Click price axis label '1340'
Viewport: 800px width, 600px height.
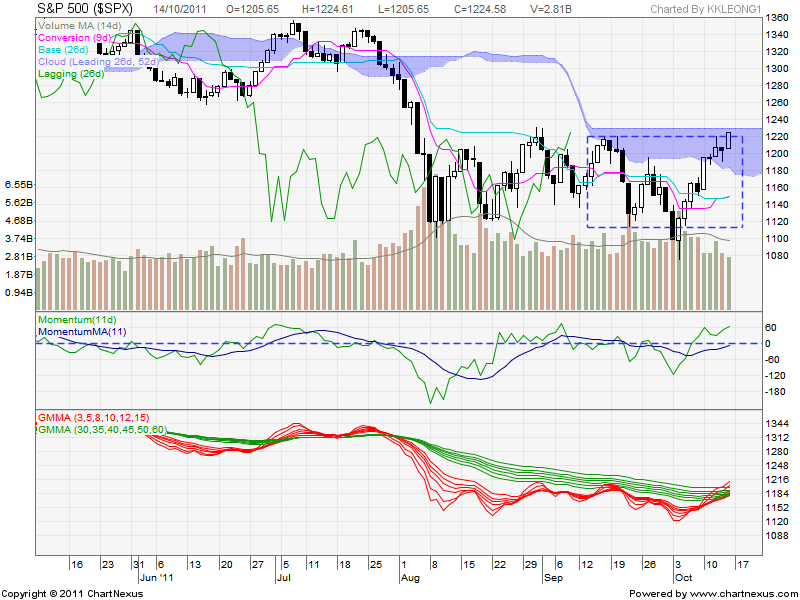pos(777,35)
